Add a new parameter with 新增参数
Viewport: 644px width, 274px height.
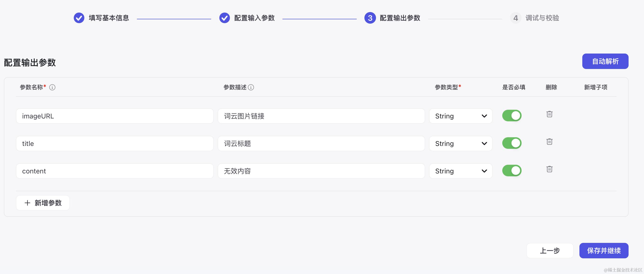(x=43, y=203)
